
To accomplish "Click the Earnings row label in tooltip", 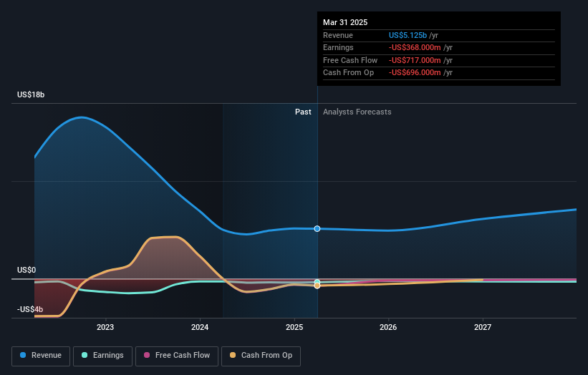I will point(338,47).
